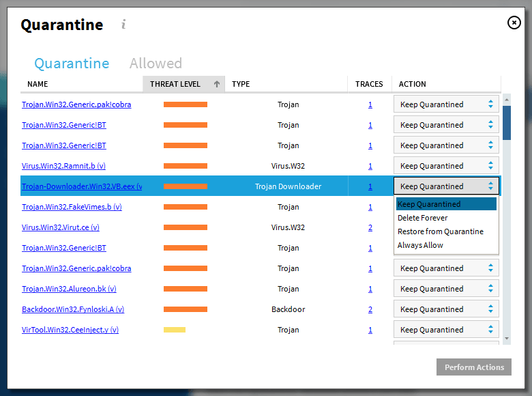
Task: Open traces link 2 in Fynloski.A row
Action: click(370, 309)
